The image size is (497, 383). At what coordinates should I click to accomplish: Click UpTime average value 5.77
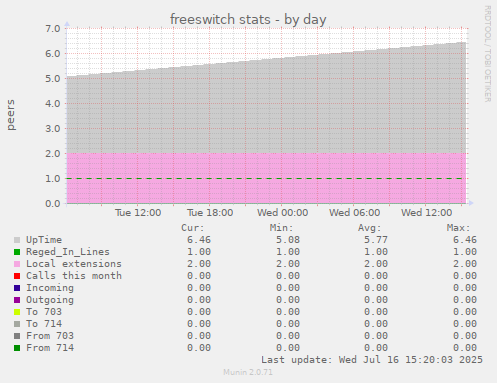pos(376,240)
